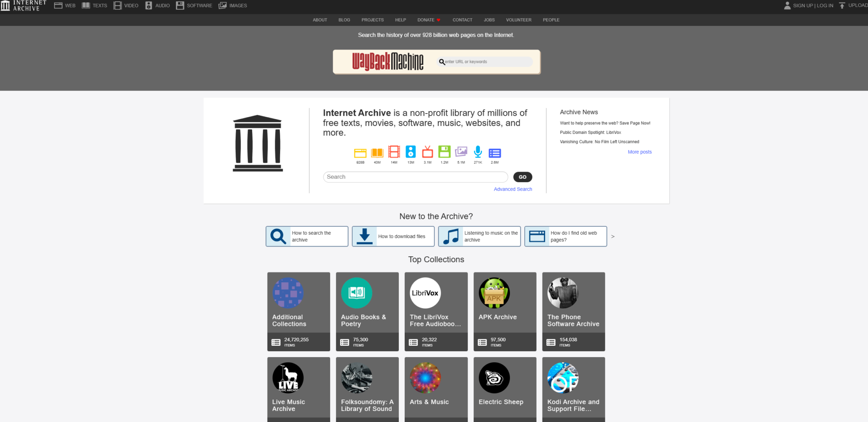Open the blue speaker audio icon
Viewport: 868px width, 422px height.
pyautogui.click(x=411, y=152)
